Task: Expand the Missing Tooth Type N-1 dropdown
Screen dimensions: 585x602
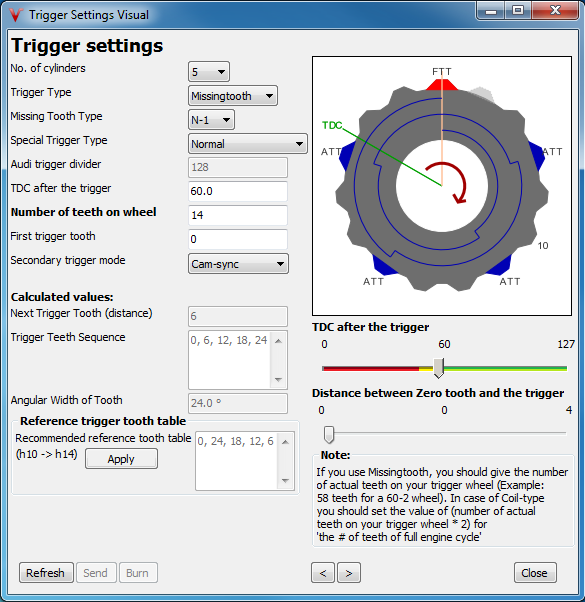Action: [211, 120]
